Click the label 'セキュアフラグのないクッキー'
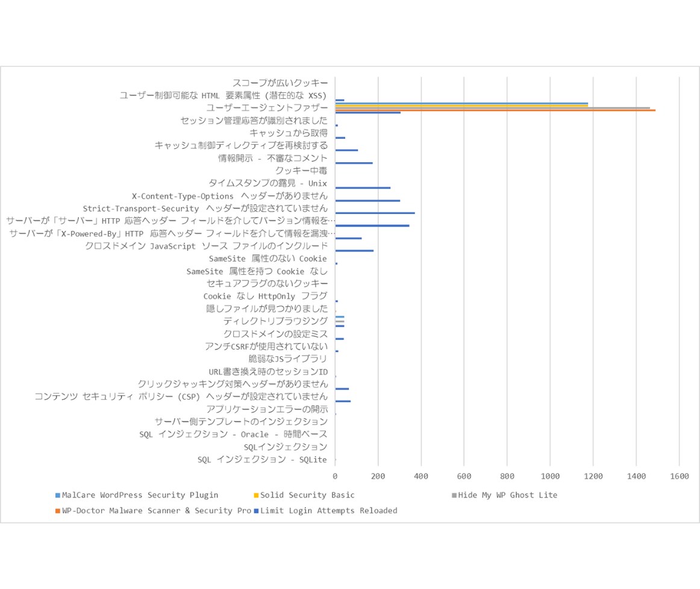The image size is (700, 589). point(267,284)
